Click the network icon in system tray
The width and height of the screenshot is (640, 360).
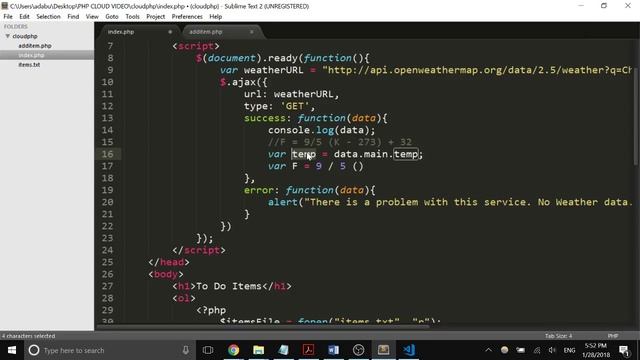click(537, 350)
